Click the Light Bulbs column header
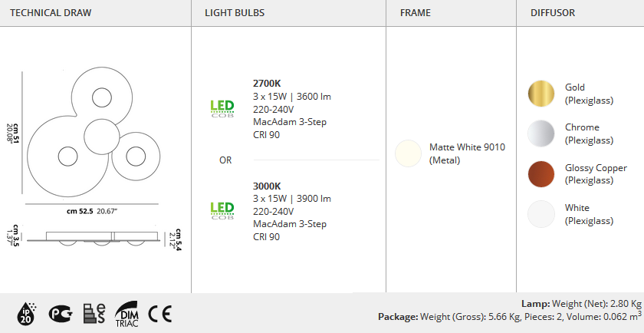The width and height of the screenshot is (644, 333). click(x=235, y=13)
